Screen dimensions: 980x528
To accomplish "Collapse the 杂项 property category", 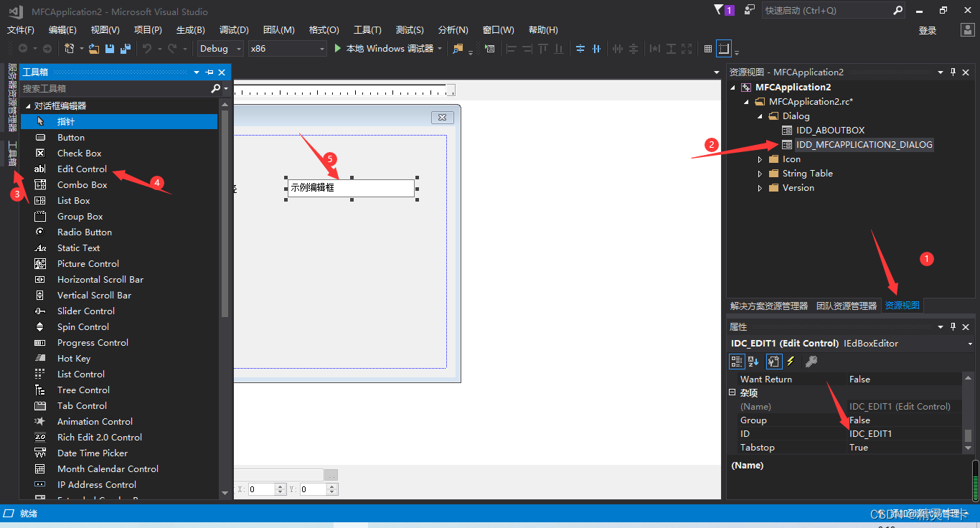I will (732, 392).
